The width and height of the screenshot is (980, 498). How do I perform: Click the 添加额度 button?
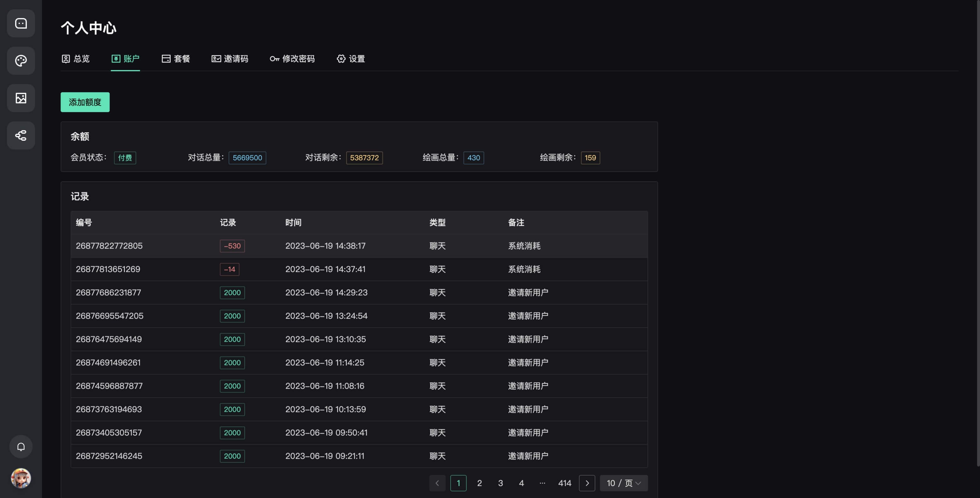[x=85, y=102]
